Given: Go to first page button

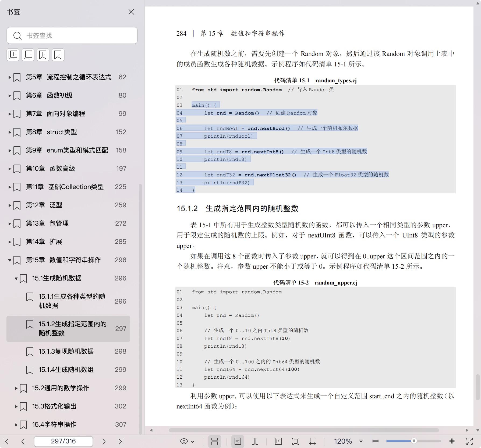Looking at the screenshot, I should [x=6, y=441].
